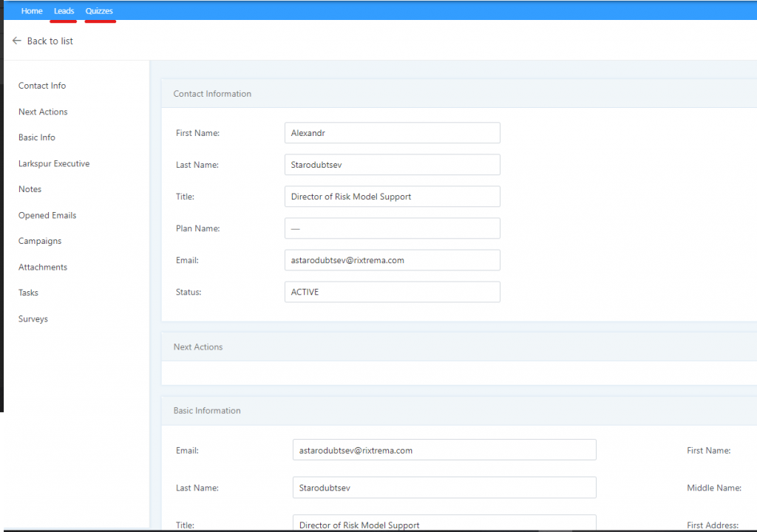
Task: Go to the Quizzes menu
Action: click(x=99, y=11)
